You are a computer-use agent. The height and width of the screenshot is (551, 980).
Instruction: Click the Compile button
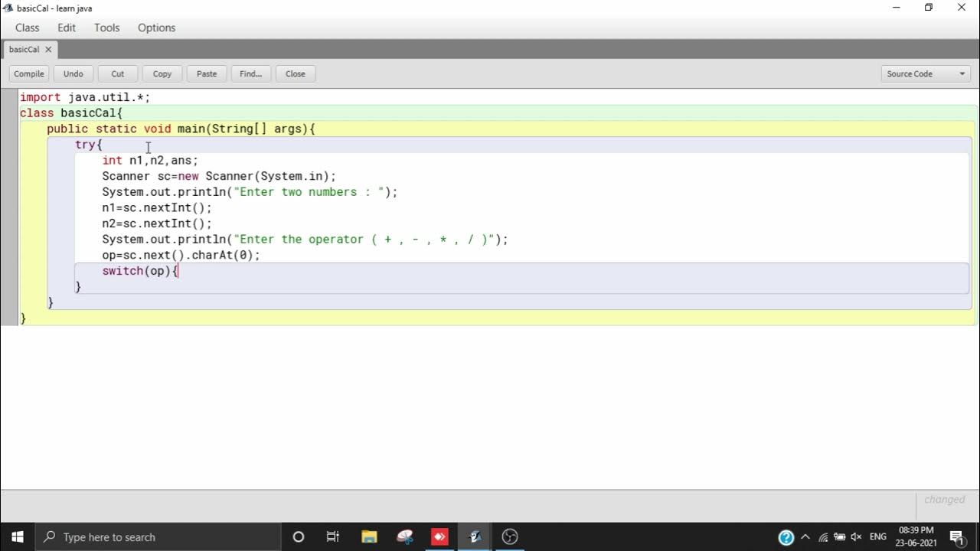[x=29, y=73]
